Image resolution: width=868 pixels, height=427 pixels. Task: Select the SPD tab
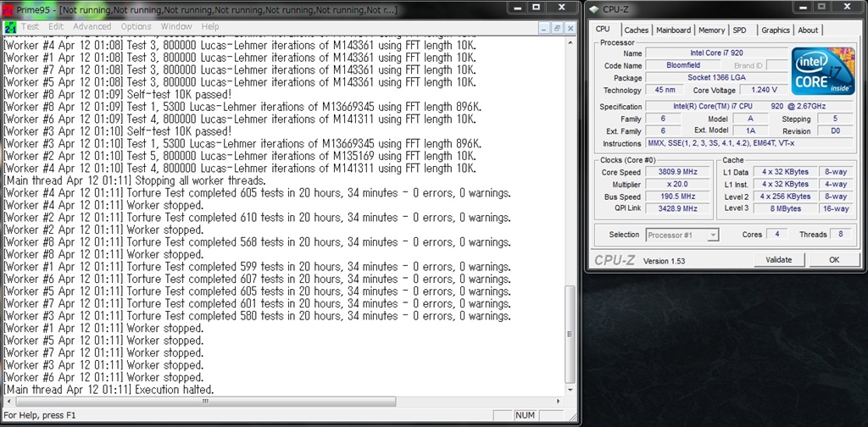tap(740, 30)
